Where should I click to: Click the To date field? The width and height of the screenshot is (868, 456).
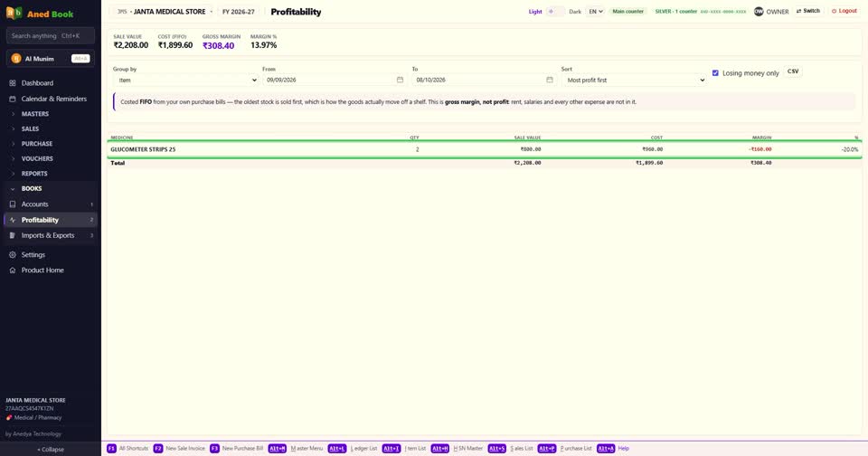484,80
